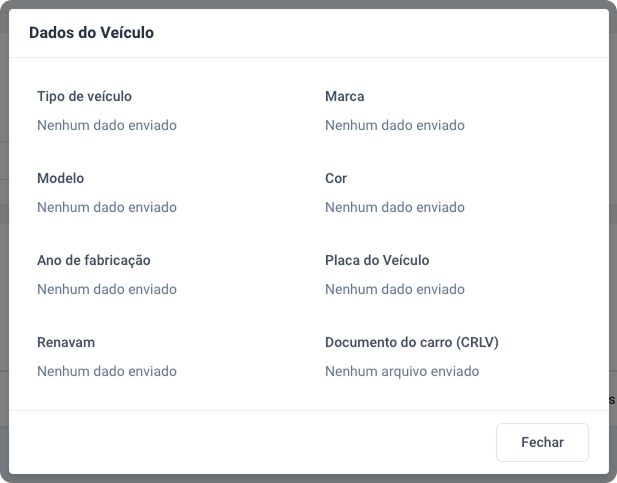Select the empty value under Placa do Veículo
The image size is (617, 483).
[394, 290]
